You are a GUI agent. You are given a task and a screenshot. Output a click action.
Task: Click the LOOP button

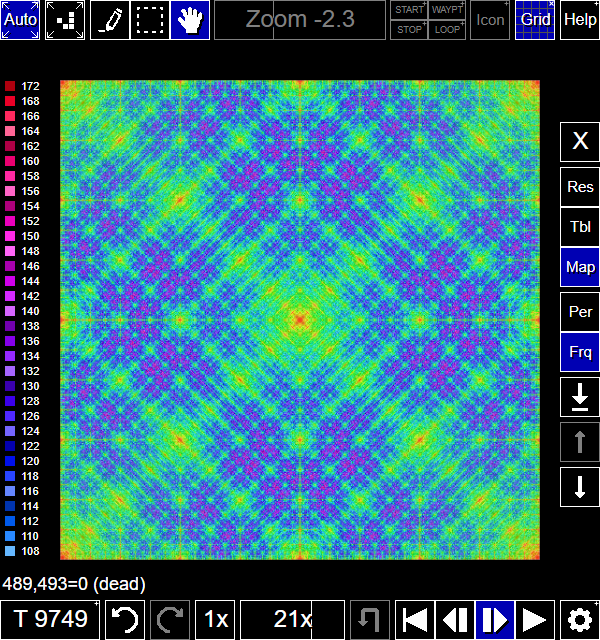[x=447, y=30]
